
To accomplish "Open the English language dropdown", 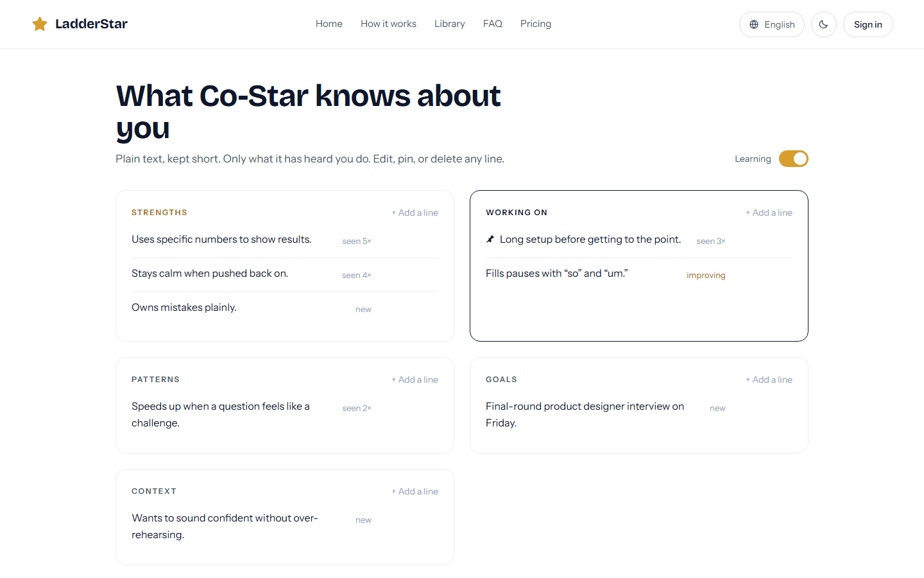I will pos(772,24).
